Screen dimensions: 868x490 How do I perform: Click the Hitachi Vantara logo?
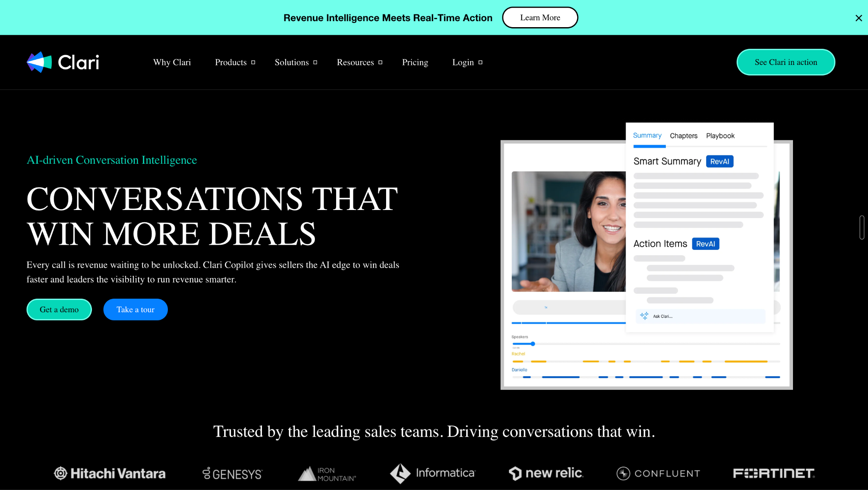(x=110, y=473)
